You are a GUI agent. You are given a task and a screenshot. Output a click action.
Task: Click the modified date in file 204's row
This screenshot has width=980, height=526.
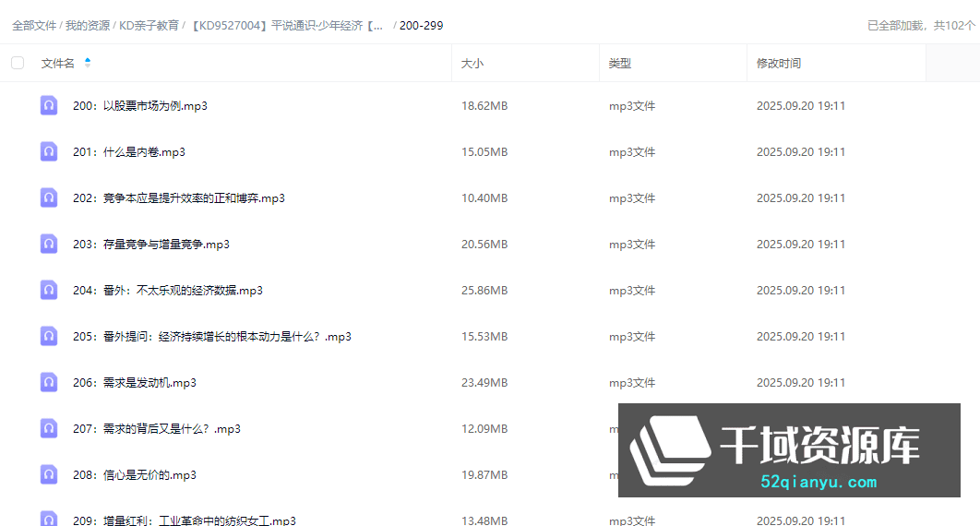(801, 291)
